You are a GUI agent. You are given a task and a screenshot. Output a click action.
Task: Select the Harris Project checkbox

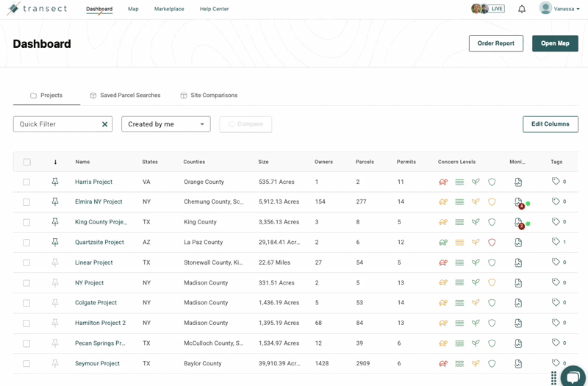[26, 182]
